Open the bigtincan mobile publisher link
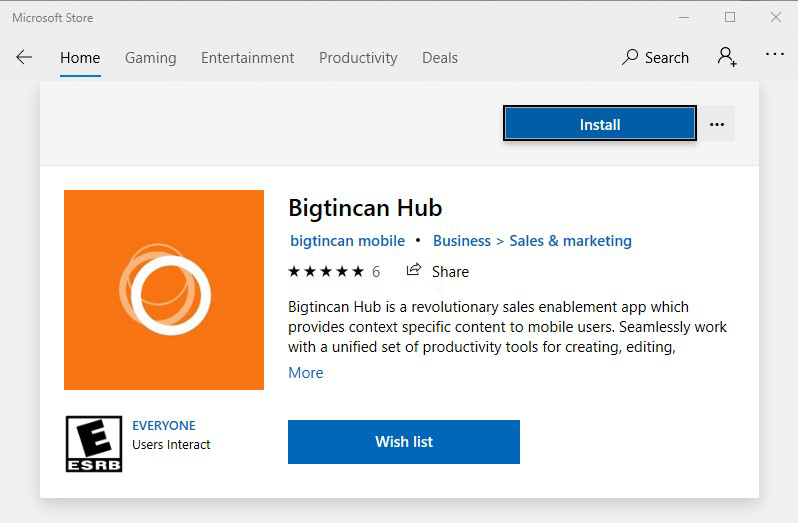Image resolution: width=798 pixels, height=523 pixels. (x=348, y=241)
